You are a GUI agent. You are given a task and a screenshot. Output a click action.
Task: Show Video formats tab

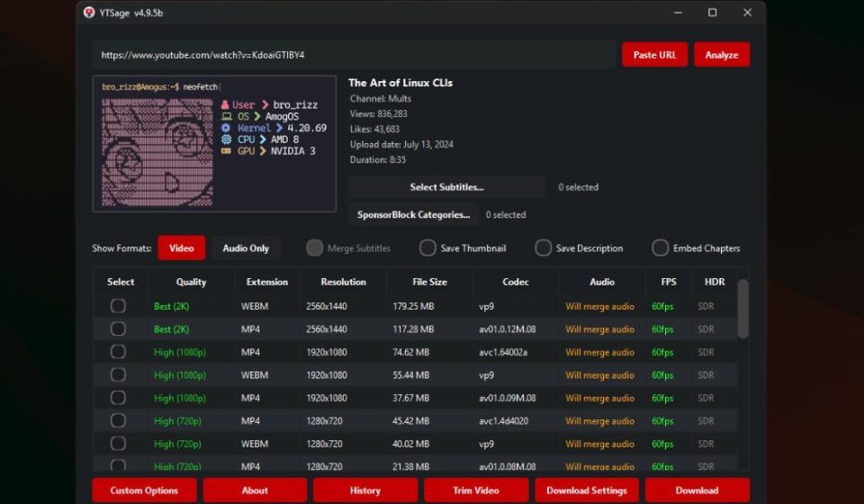181,248
